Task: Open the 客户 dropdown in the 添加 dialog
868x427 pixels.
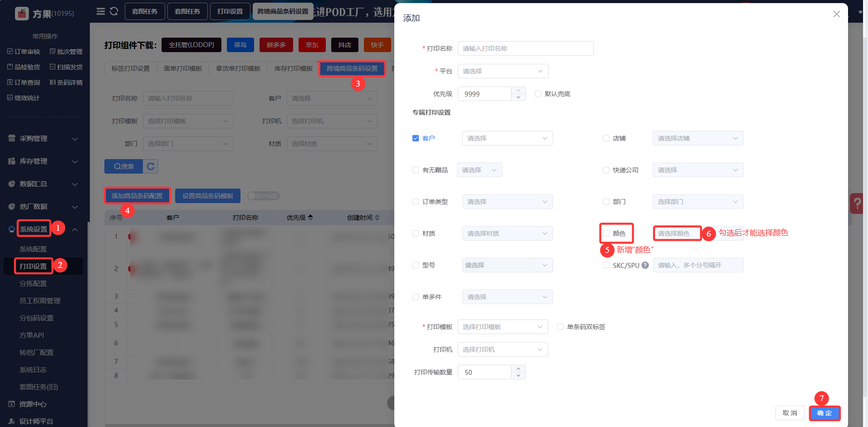Action: (507, 138)
